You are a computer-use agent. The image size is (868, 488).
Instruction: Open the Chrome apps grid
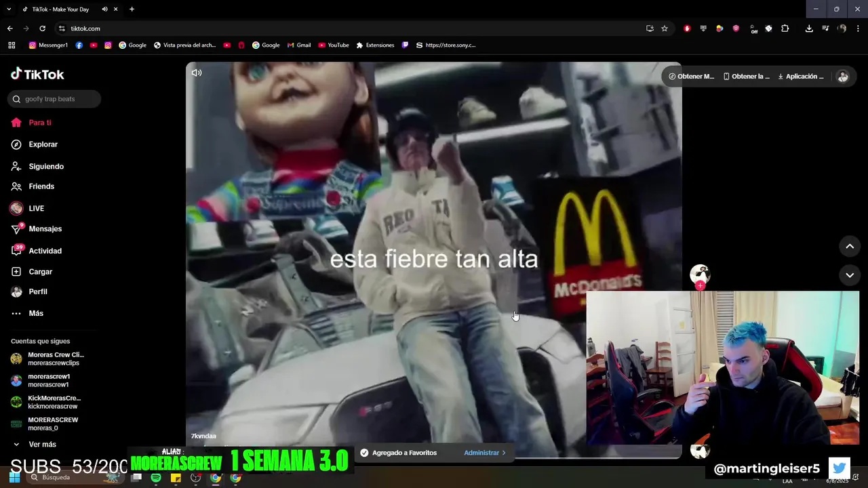point(12,45)
